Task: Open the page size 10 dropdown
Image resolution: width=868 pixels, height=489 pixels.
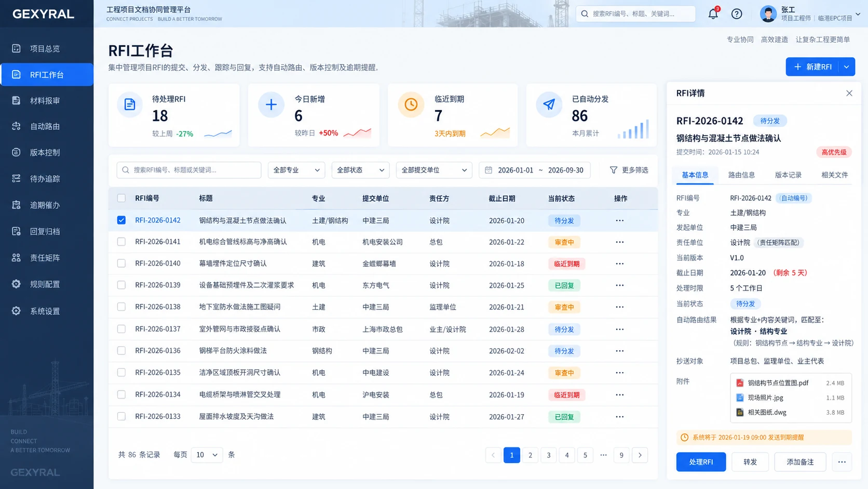Action: tap(207, 455)
